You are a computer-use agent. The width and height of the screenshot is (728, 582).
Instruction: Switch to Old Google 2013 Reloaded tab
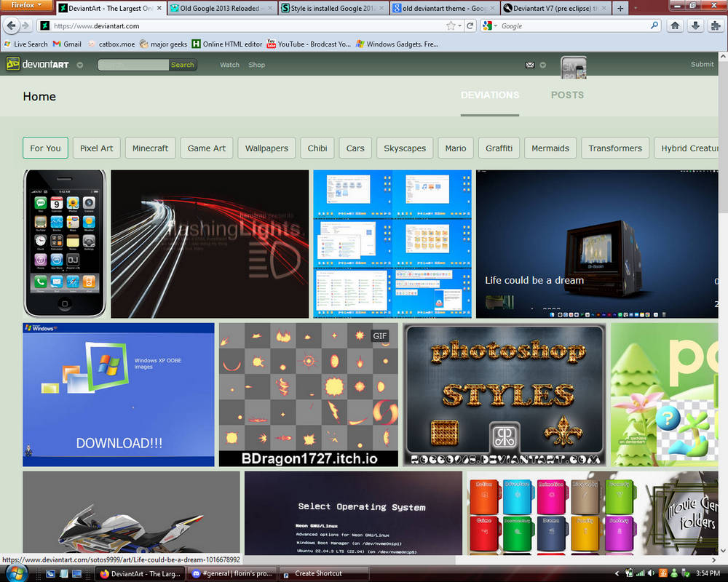tap(221, 8)
